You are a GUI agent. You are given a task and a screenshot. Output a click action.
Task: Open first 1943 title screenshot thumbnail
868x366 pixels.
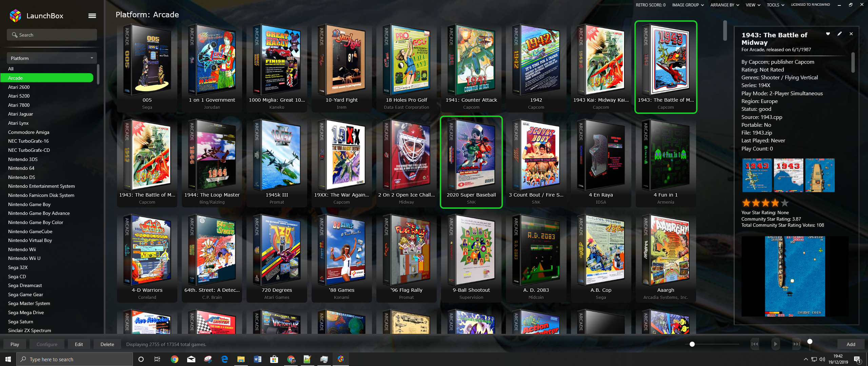[x=757, y=175]
